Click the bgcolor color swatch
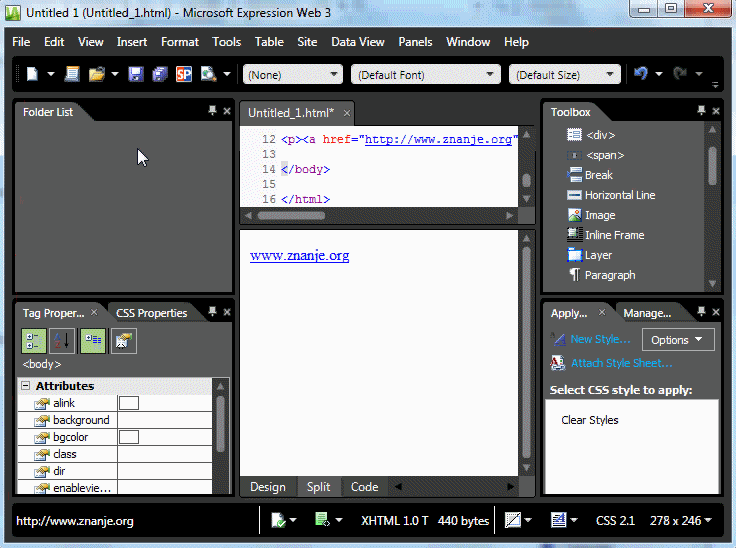The image size is (736, 548). click(x=129, y=437)
